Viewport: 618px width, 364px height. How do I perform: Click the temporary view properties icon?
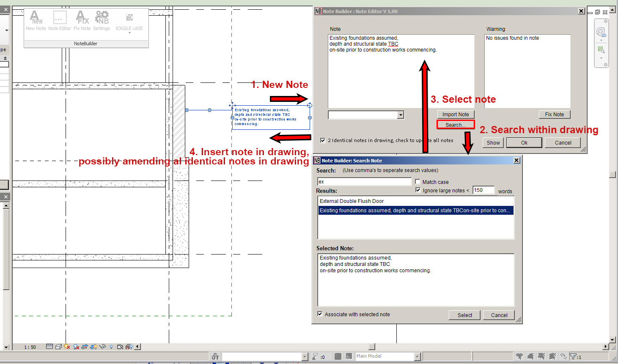click(x=120, y=347)
